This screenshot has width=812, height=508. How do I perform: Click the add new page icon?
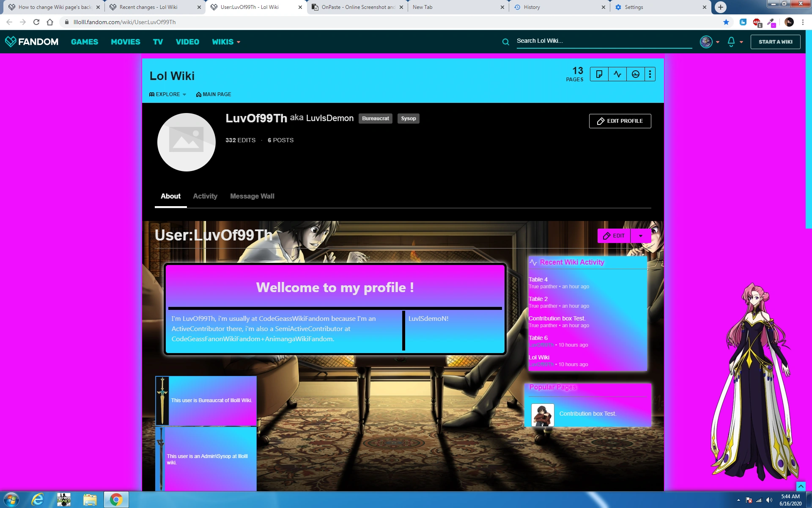pos(599,75)
